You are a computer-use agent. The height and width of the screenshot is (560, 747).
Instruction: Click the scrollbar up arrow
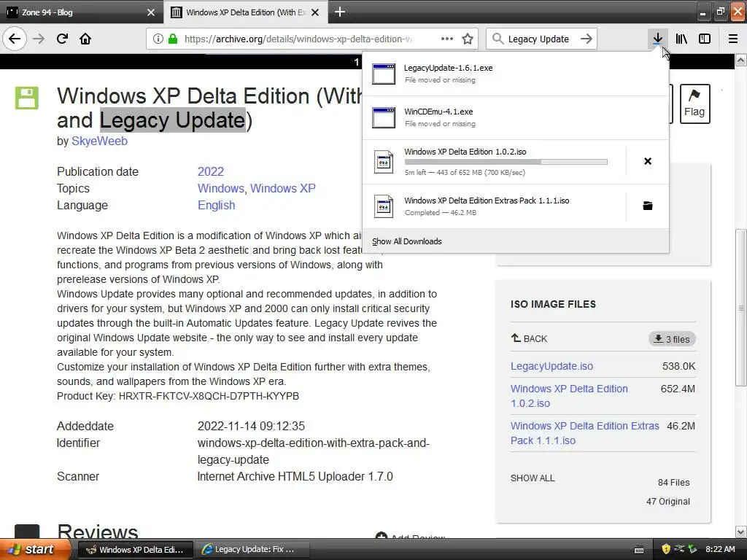point(741,60)
